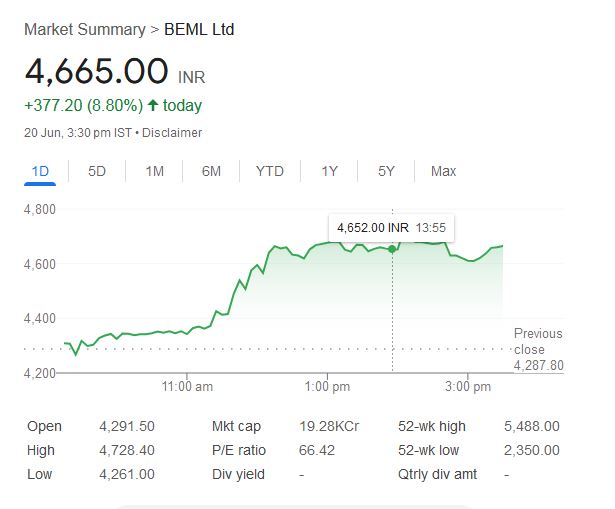Select the 1D chart range tab
The width and height of the screenshot is (615, 509).
pos(40,171)
